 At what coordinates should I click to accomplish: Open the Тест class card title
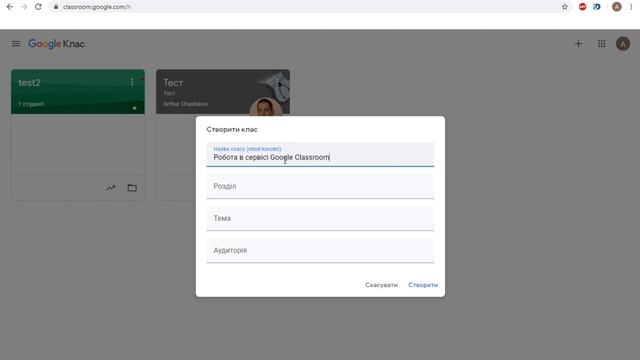point(173,83)
